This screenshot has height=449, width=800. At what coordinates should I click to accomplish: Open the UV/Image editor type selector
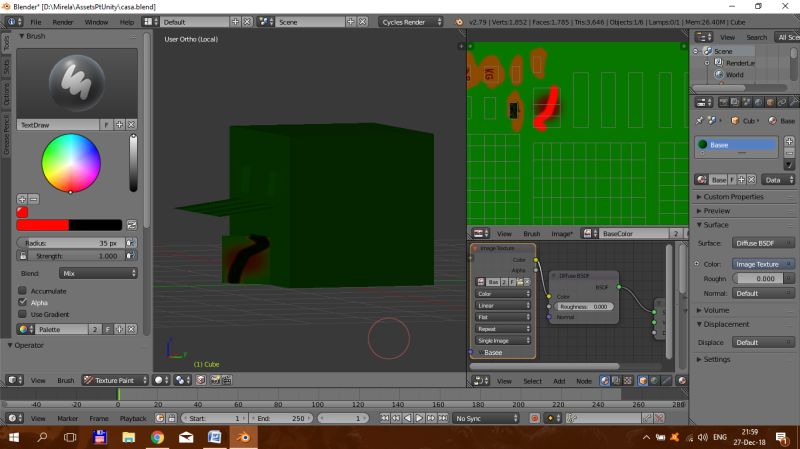coord(481,234)
